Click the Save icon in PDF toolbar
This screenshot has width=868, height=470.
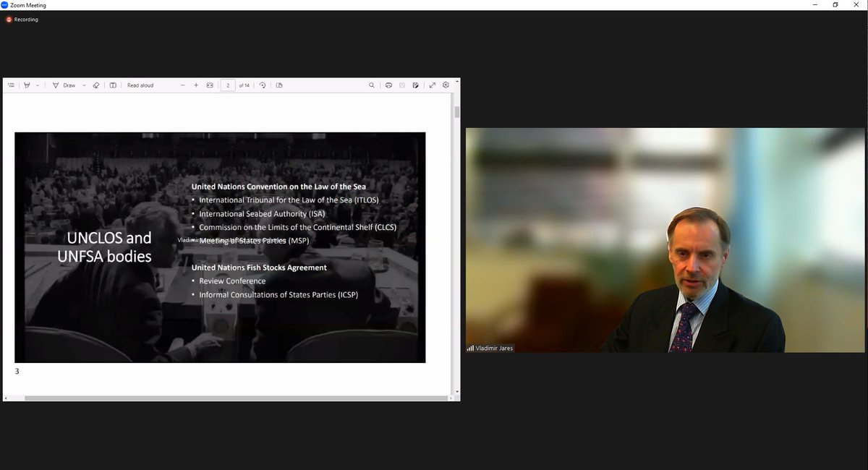(402, 85)
